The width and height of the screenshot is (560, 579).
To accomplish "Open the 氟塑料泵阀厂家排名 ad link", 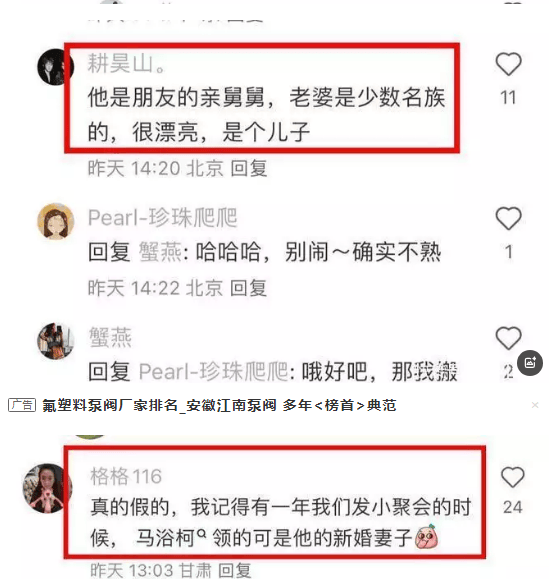I will (x=219, y=405).
